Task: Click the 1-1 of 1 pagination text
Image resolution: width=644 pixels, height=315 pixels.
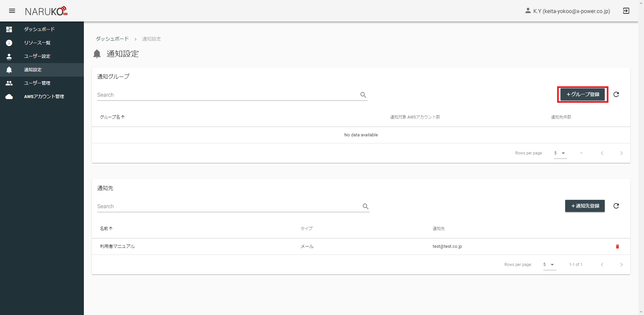Action: (576, 265)
